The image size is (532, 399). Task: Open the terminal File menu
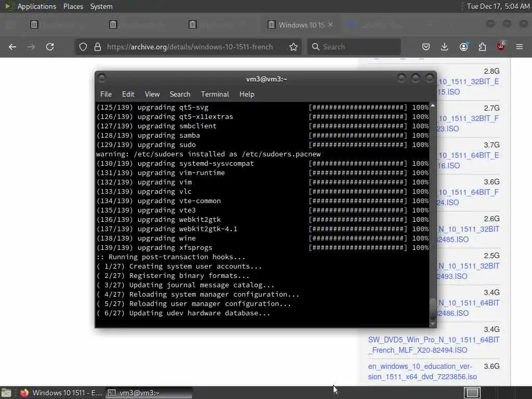[106, 95]
